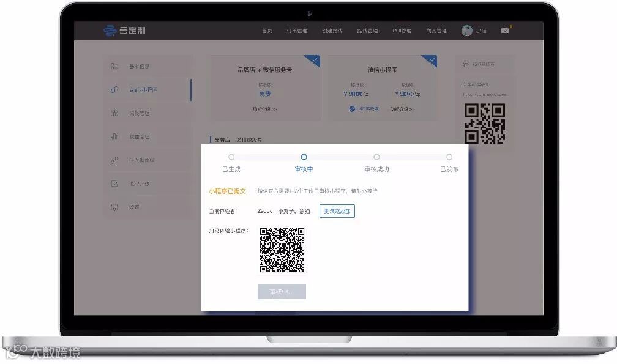Switch to the 微信服务号 tab
This screenshot has width=617, height=364.
249,139
